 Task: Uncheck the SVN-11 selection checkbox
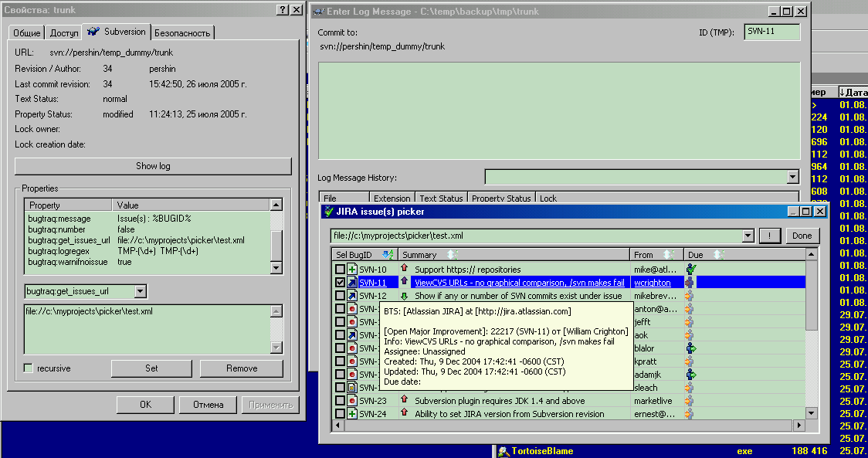click(x=340, y=283)
